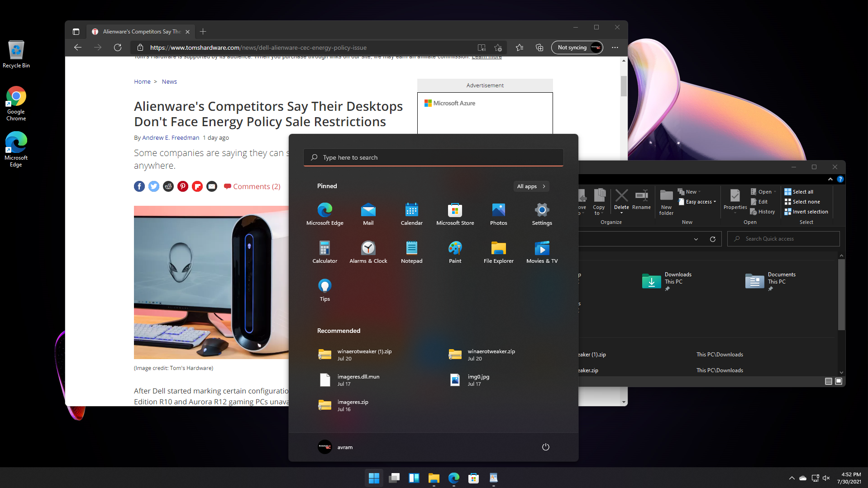Viewport: 868px width, 488px height.
Task: Open recommended img0.jpg file
Action: [470, 380]
